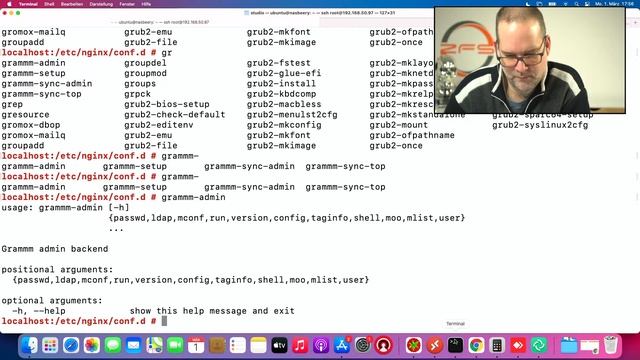This screenshot has height=360, width=640.
Task: Click Do Not Disturb moon icon in menu bar
Action: tap(528, 4)
